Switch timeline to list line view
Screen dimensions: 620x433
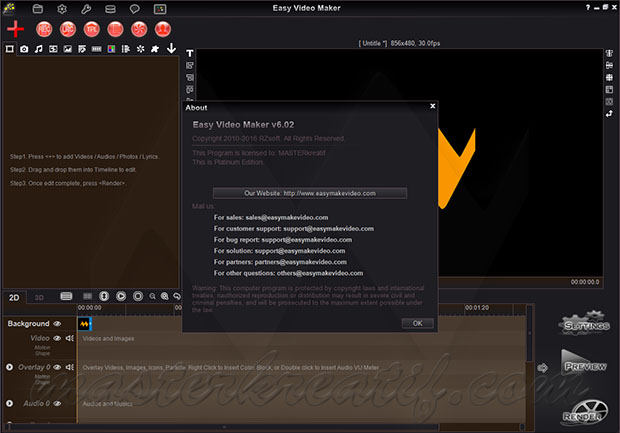click(x=66, y=296)
